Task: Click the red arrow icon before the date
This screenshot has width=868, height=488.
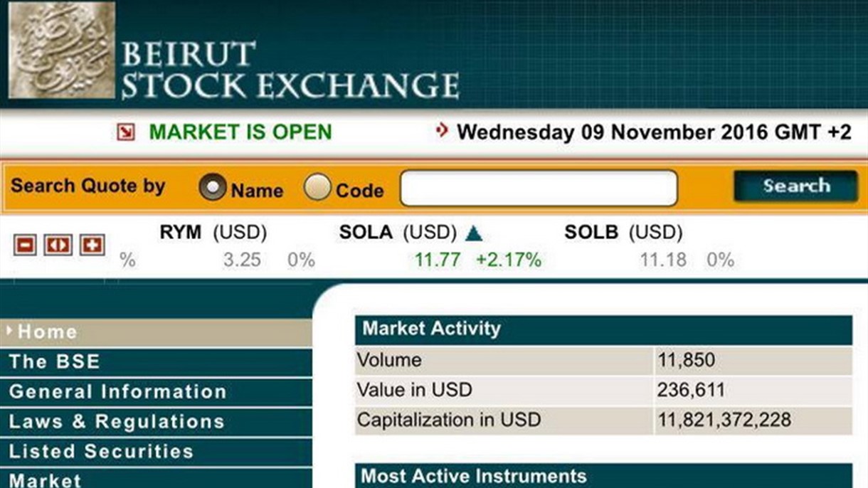Action: coord(443,130)
